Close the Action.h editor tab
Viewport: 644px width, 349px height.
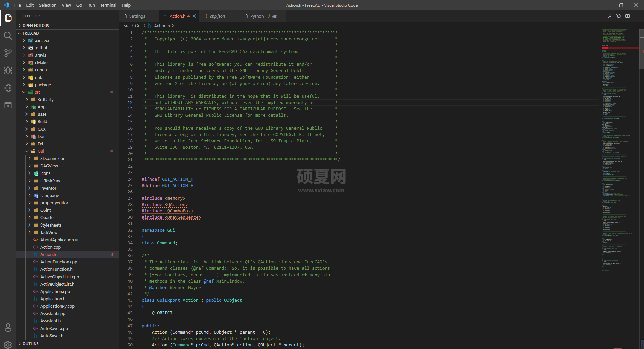(x=194, y=16)
